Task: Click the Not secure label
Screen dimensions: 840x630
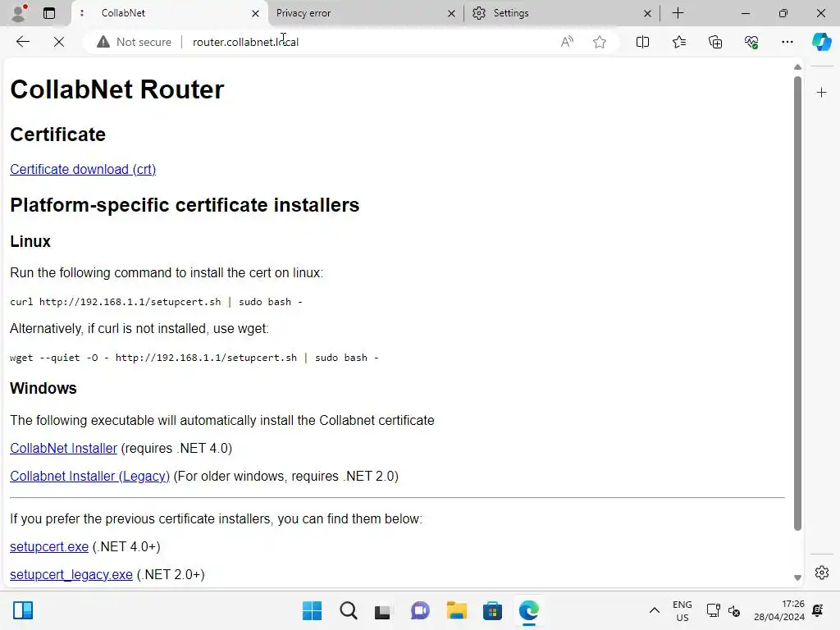Action: point(144,42)
